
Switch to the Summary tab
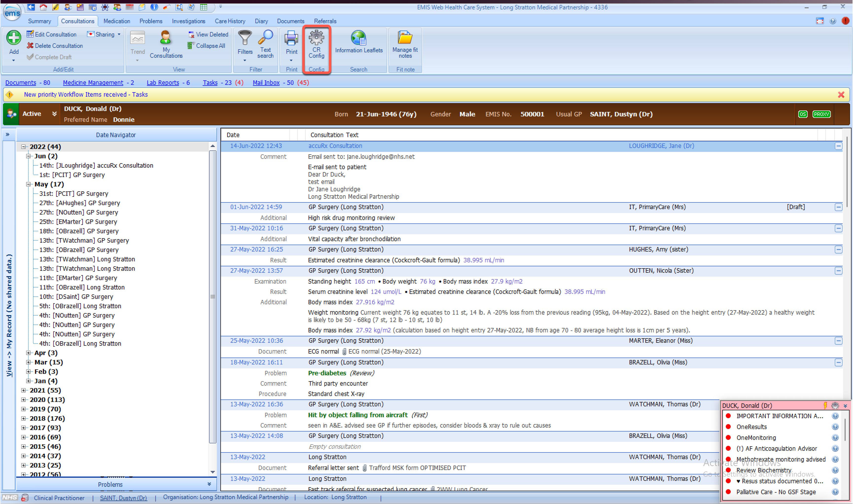tap(39, 21)
